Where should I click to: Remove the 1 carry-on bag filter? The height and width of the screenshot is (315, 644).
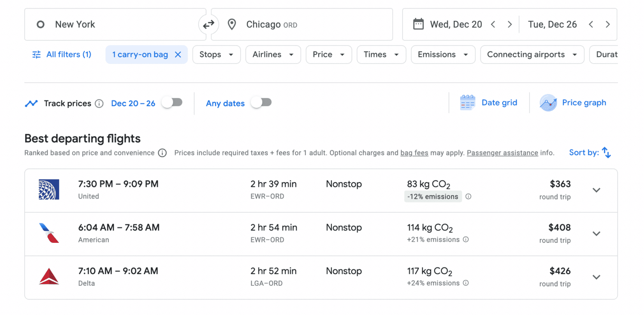point(178,55)
